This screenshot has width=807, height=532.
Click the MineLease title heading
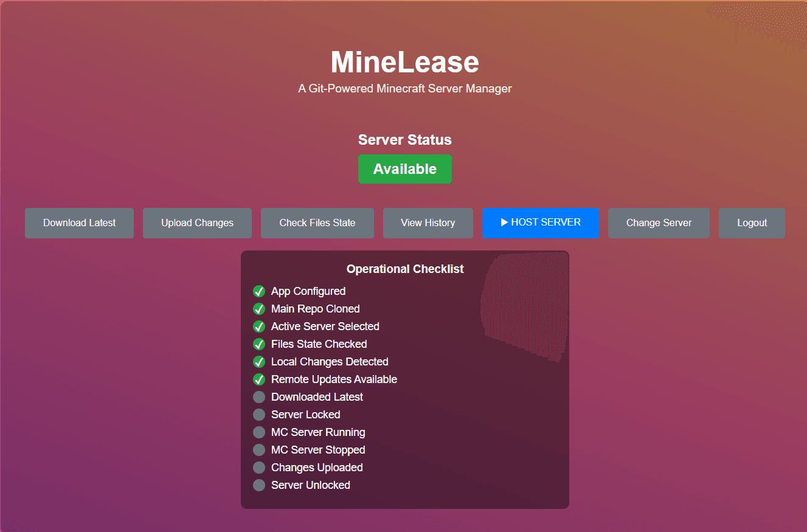click(404, 61)
